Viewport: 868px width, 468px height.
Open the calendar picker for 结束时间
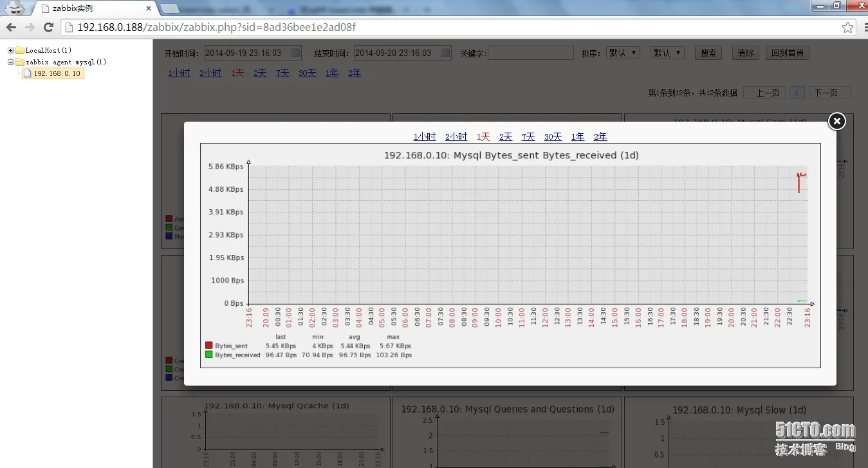pyautogui.click(x=445, y=53)
